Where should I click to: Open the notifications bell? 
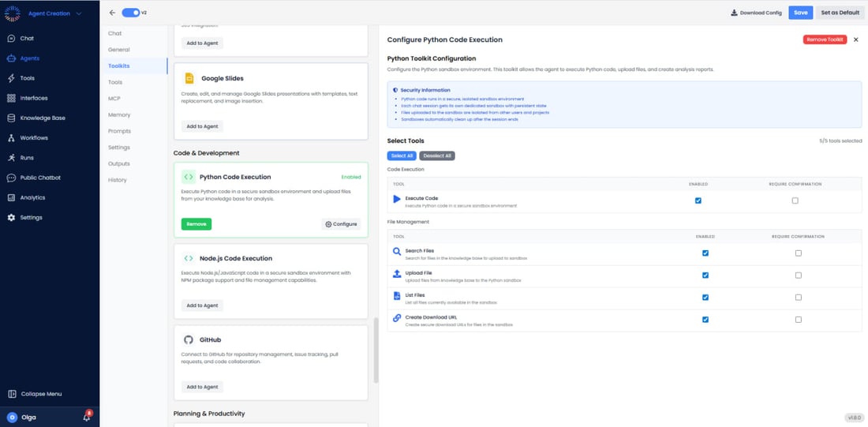coord(86,417)
